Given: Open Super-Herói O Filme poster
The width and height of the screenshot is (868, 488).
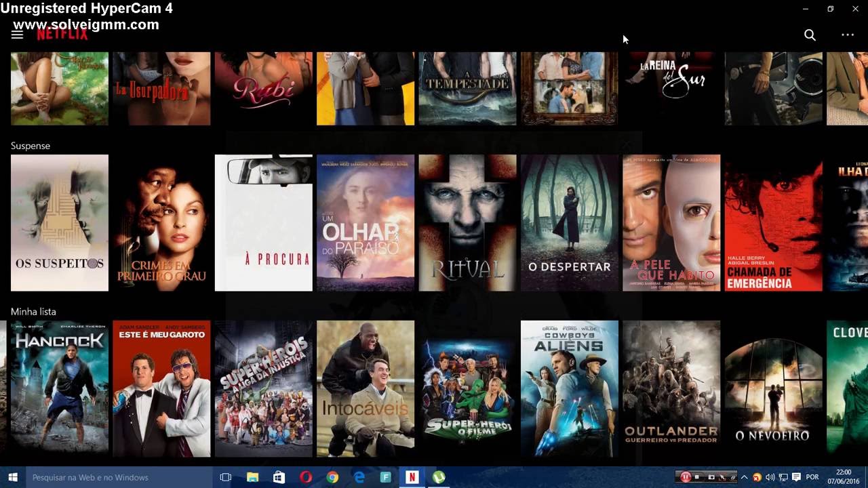Looking at the screenshot, I should [x=467, y=388].
